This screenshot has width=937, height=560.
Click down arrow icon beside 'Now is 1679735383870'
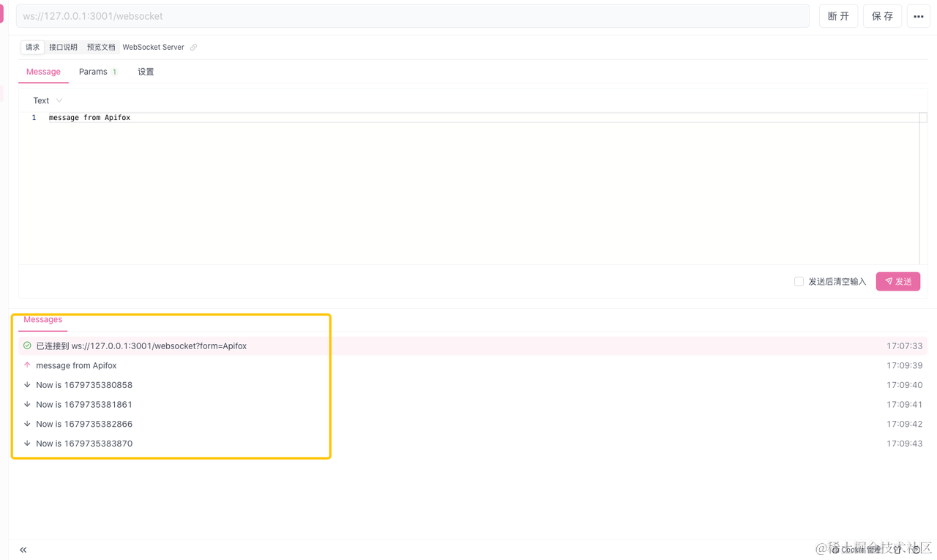(x=27, y=443)
